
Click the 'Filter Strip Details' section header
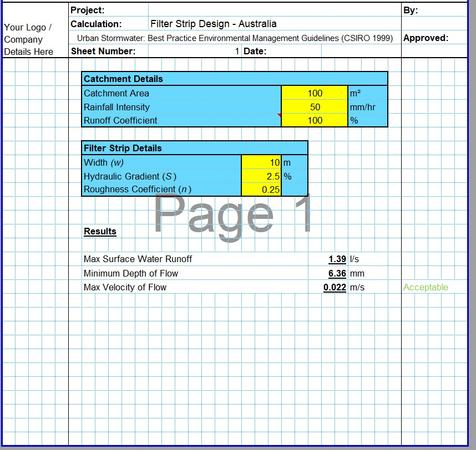pos(123,148)
